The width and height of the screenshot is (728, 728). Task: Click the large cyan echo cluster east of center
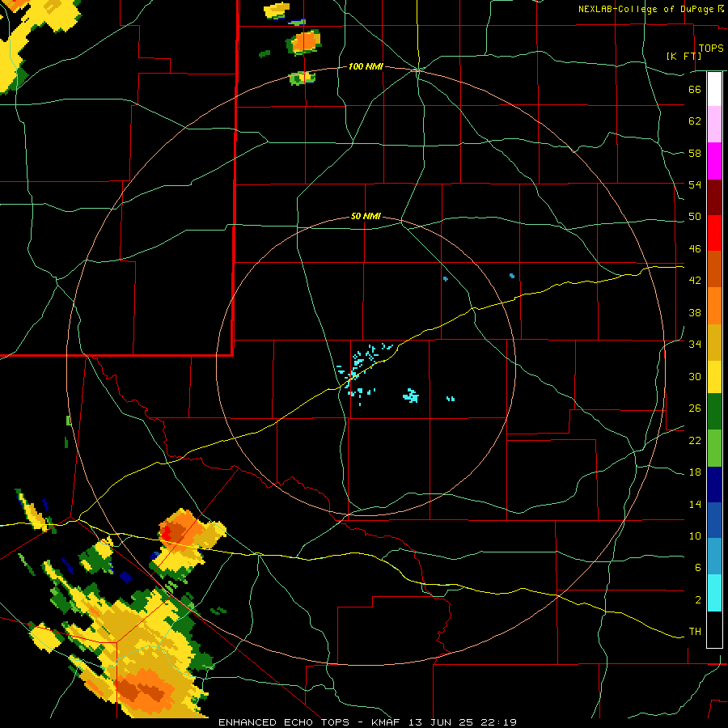coord(411,396)
